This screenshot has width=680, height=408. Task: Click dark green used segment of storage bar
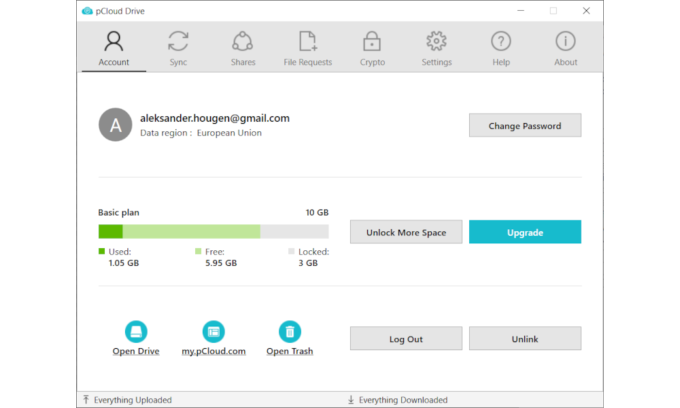(111, 232)
